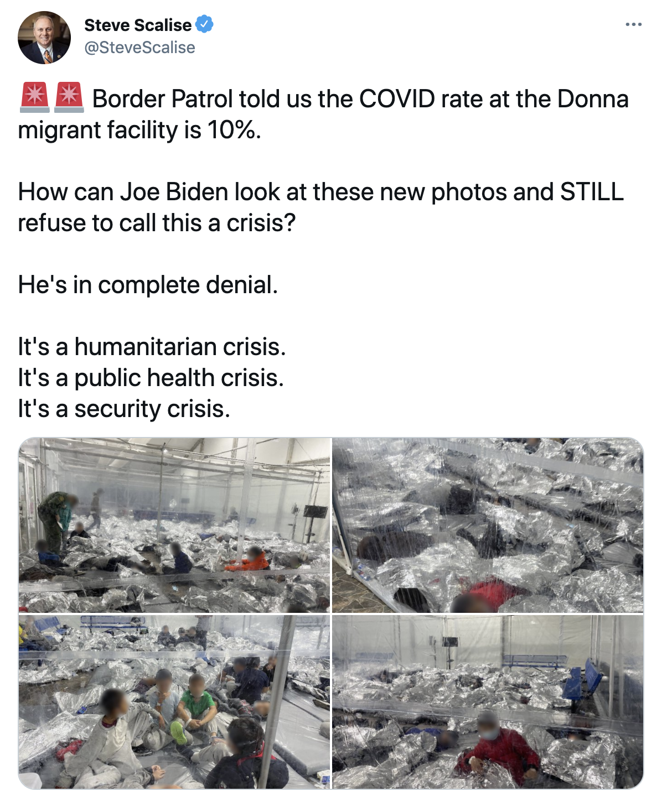Click the line "It's a humanitarian crisis."
This screenshot has height=812, width=662.
point(152,347)
